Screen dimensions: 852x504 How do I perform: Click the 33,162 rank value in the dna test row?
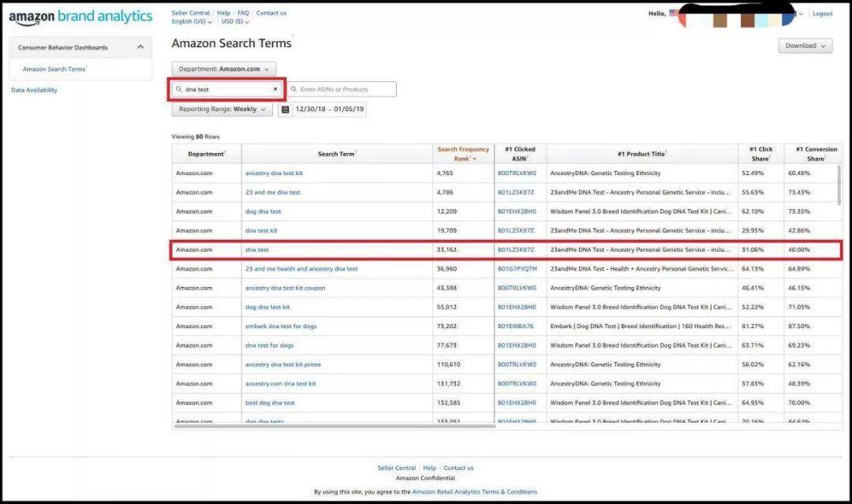tap(447, 250)
